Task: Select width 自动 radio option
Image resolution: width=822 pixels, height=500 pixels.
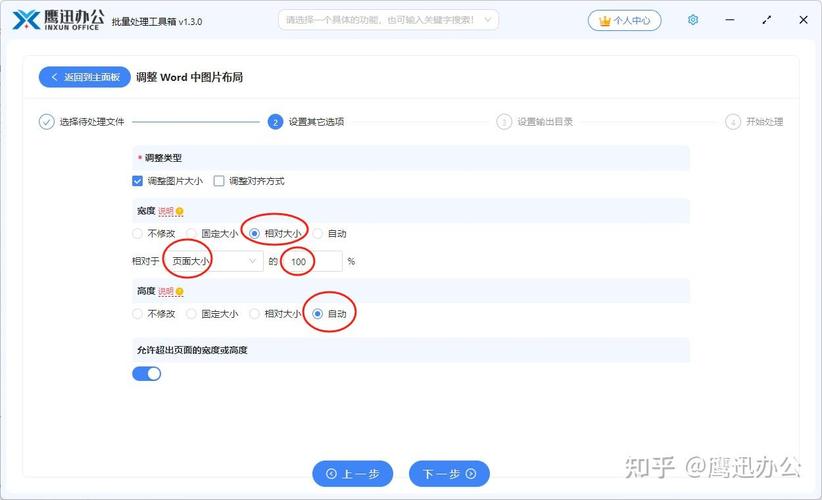Action: (x=318, y=233)
